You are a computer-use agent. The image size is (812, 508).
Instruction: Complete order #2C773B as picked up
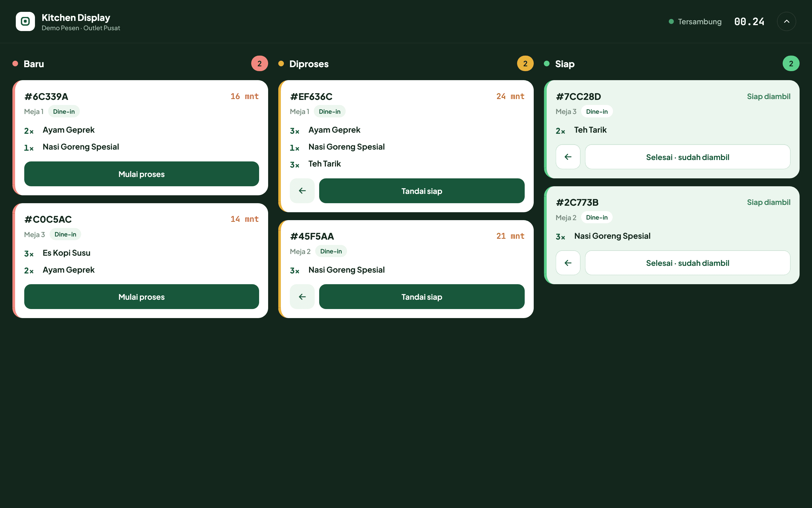pyautogui.click(x=687, y=263)
